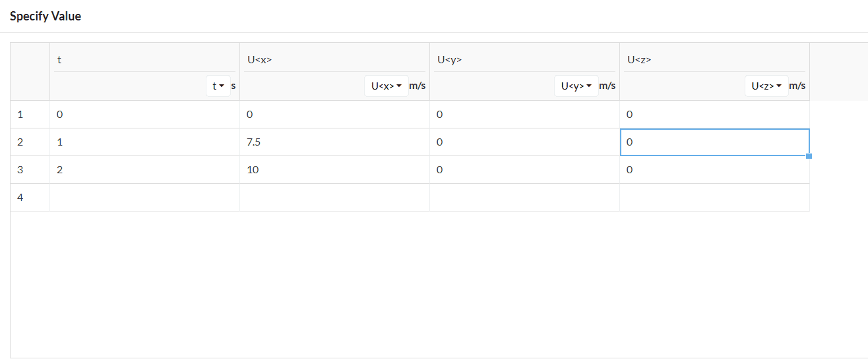Open the U<y> column variable dropdown
The height and width of the screenshot is (363, 868).
(x=576, y=86)
